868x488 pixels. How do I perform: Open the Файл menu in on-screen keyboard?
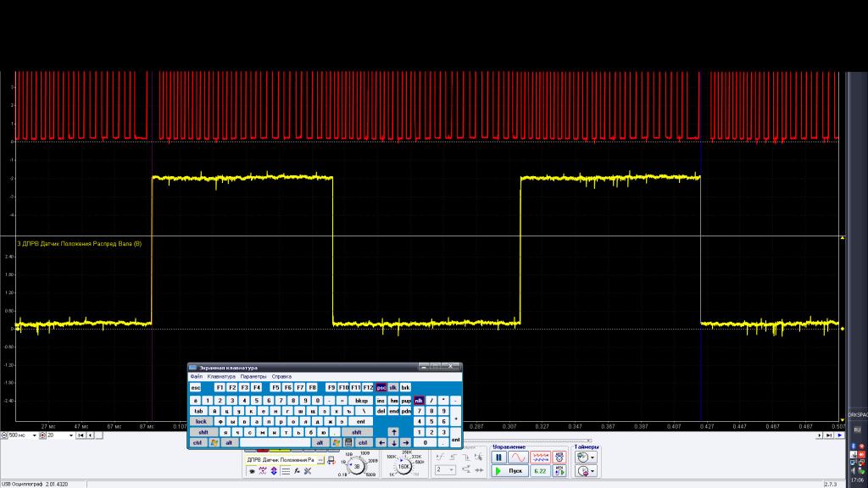(x=196, y=377)
